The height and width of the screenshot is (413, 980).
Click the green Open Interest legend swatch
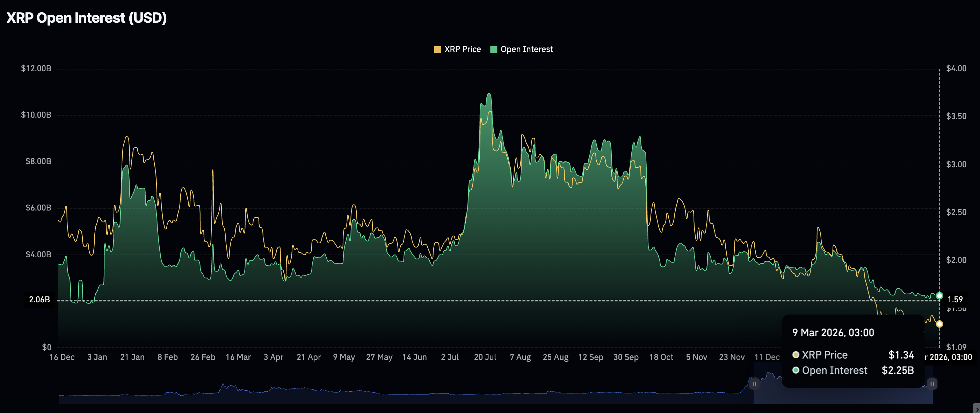494,50
